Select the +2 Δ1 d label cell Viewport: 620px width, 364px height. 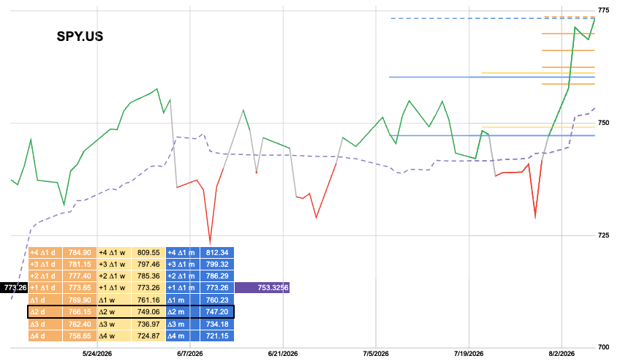tap(45, 276)
